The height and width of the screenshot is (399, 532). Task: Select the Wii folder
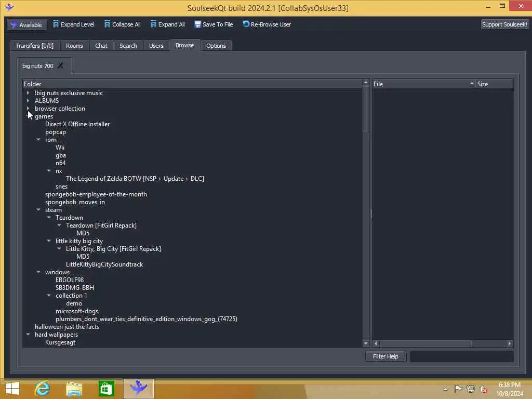coord(60,148)
